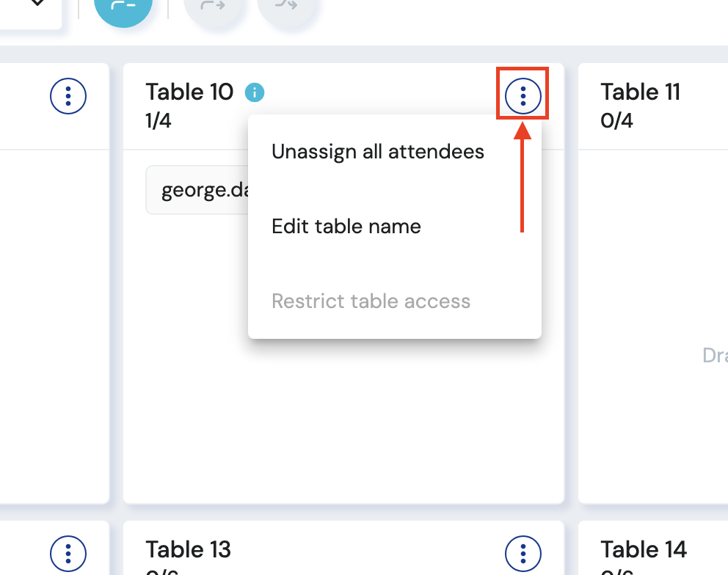Viewport: 728px width, 575px height.
Task: Select the george.da attendee chip
Action: [197, 191]
